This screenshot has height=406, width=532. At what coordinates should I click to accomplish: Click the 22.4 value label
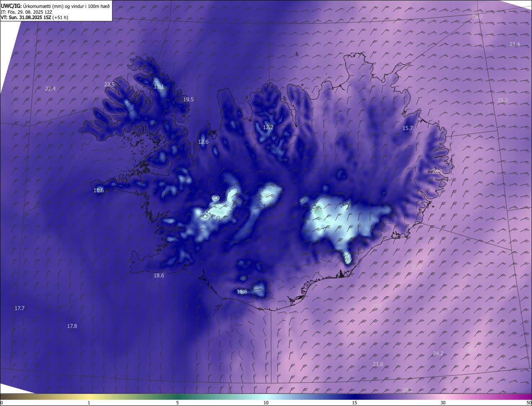click(50, 88)
